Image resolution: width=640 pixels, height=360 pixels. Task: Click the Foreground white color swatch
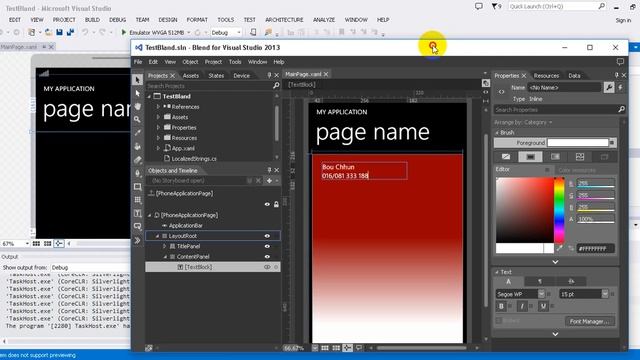578,142
